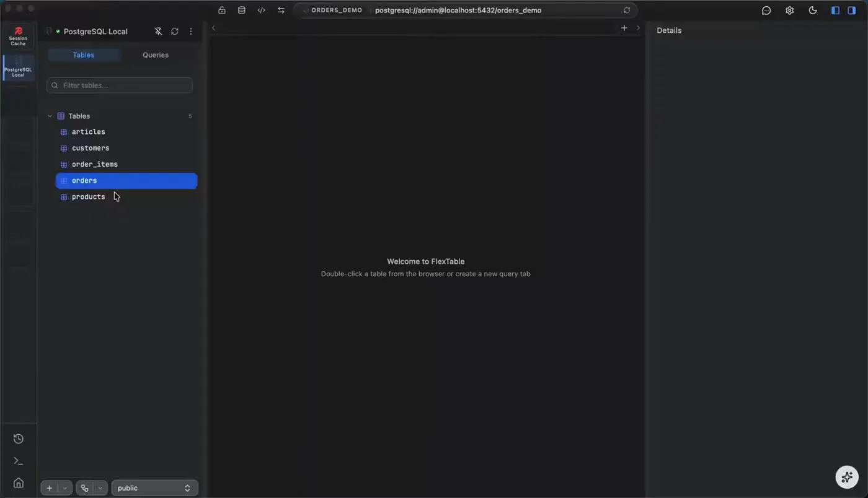Switch to the Tables tab
The width and height of the screenshot is (868, 498).
(84, 55)
